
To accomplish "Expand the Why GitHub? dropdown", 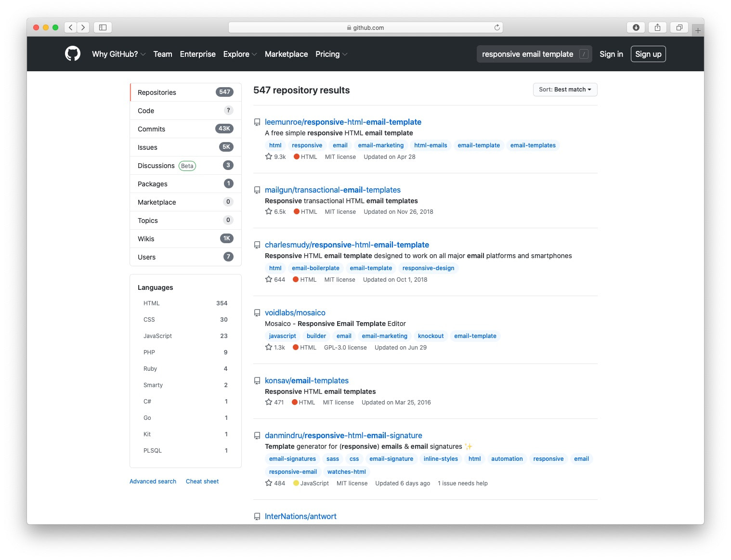I will (x=118, y=54).
